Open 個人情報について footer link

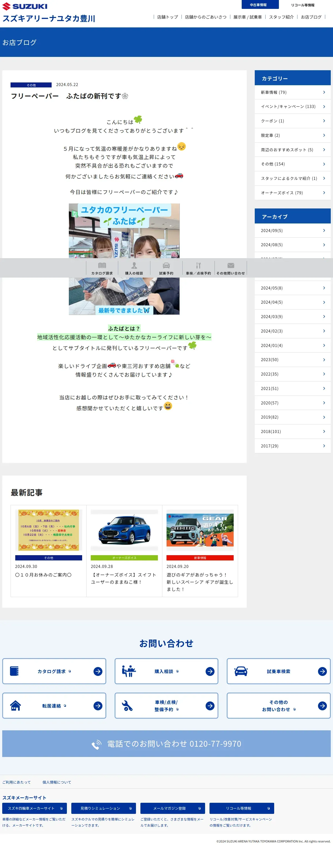click(57, 782)
